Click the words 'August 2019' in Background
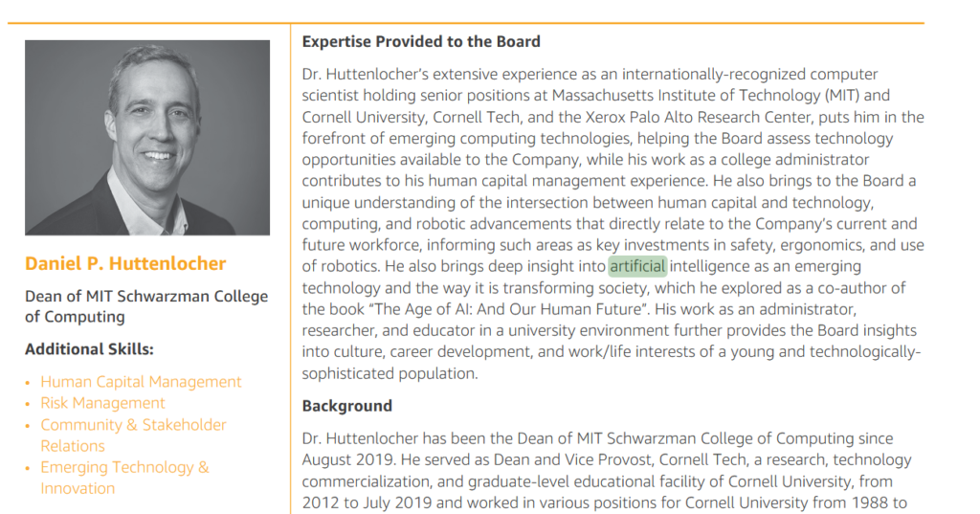Viewport: 980px width, 514px height. coord(348,459)
